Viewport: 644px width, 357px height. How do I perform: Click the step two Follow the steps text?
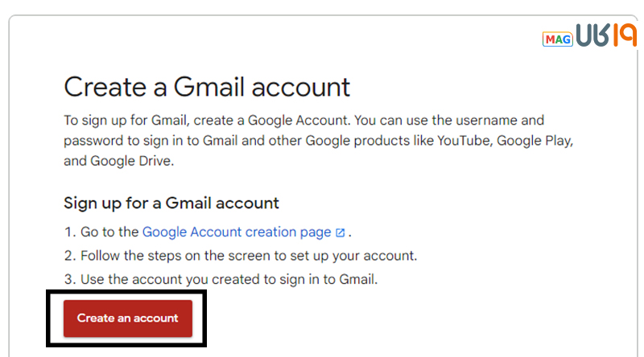(x=248, y=256)
